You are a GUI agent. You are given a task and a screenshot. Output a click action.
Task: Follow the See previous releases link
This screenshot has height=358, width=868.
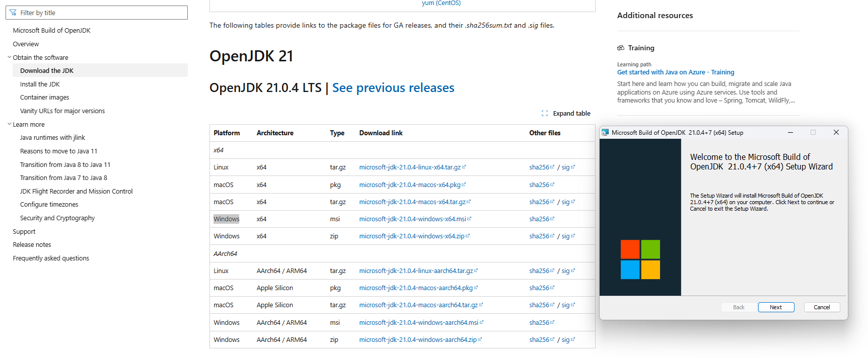[393, 88]
